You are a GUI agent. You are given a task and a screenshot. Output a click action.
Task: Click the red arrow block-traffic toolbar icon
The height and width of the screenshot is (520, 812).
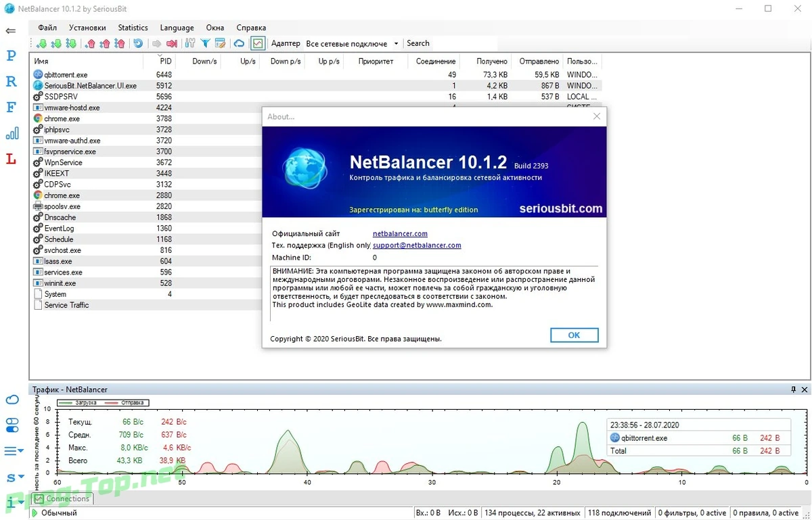click(x=172, y=44)
